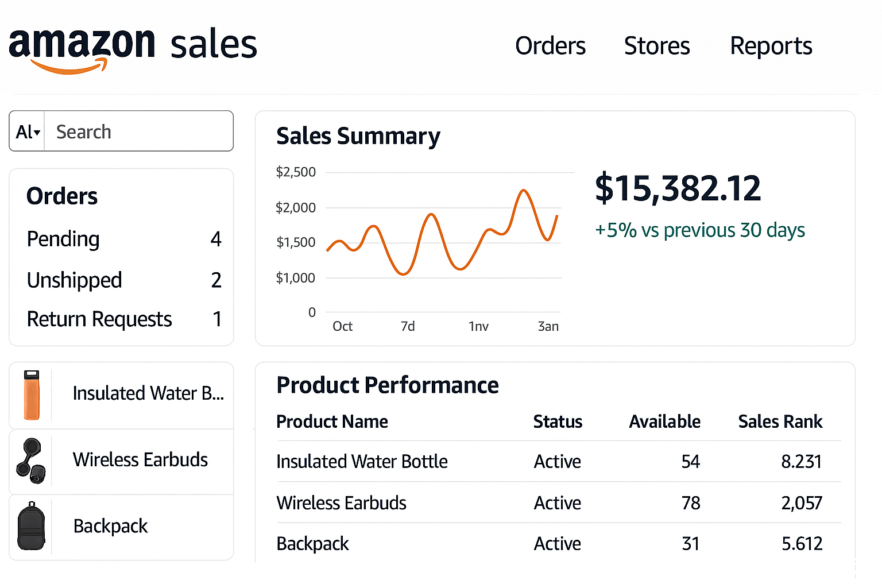Click the pending count 4
The width and height of the screenshot is (882, 588).
pyautogui.click(x=216, y=239)
